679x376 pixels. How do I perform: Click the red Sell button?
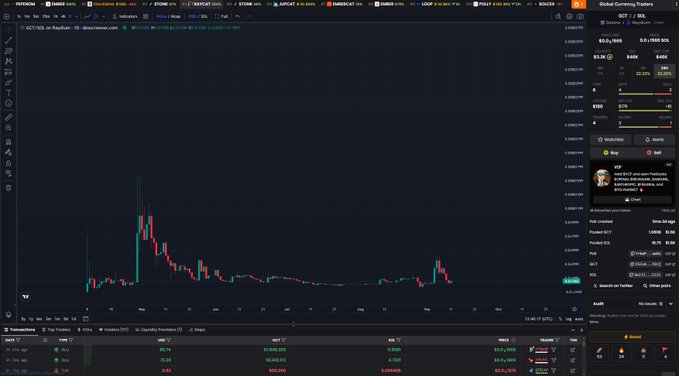(654, 152)
